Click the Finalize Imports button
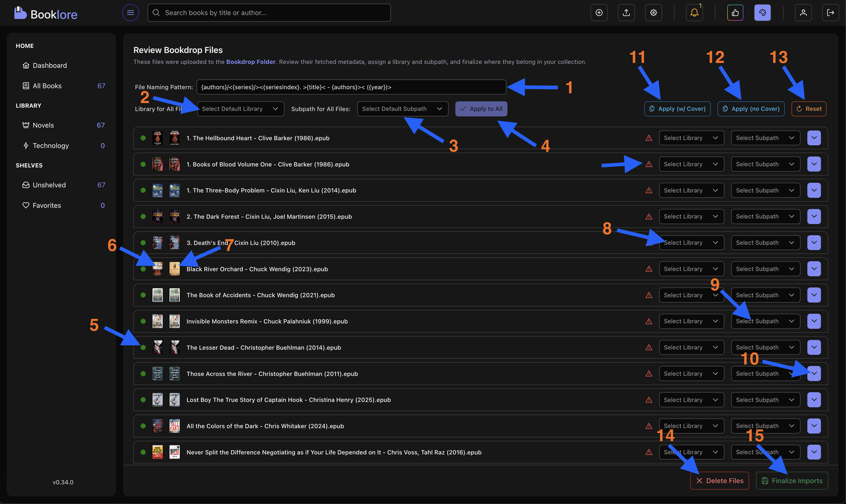 tap(792, 480)
